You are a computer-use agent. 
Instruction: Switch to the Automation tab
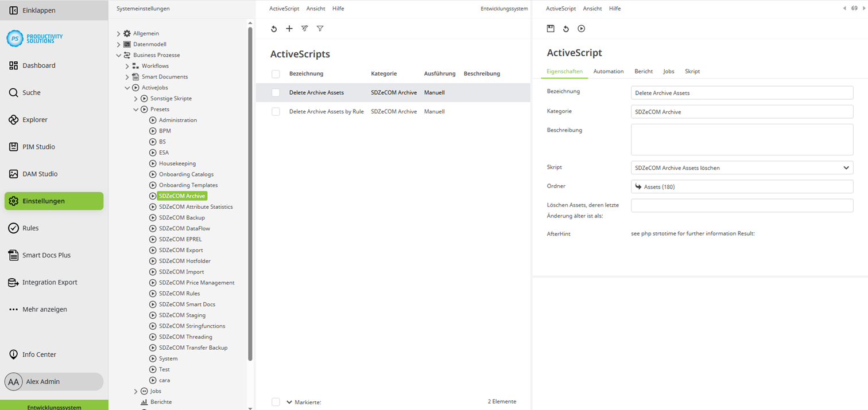pos(608,72)
